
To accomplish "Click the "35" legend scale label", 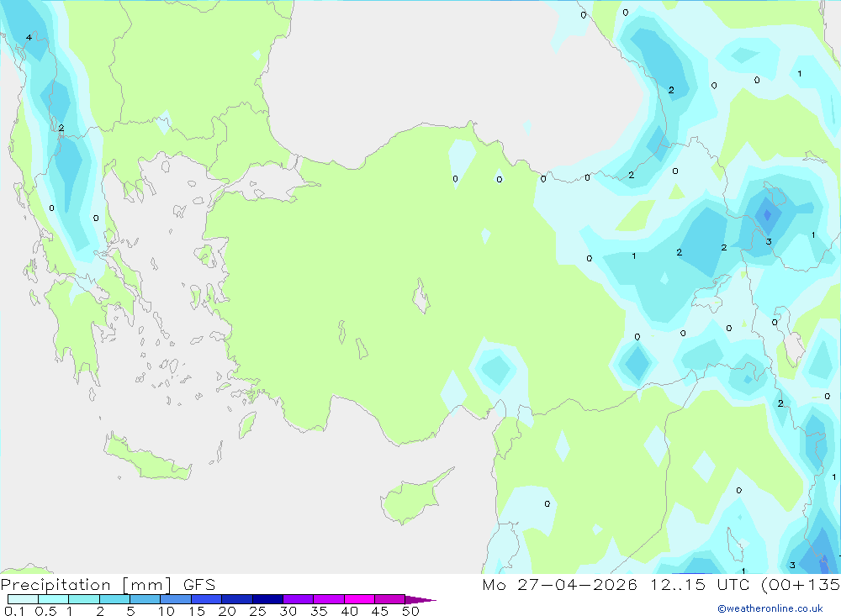I will pos(319,611).
